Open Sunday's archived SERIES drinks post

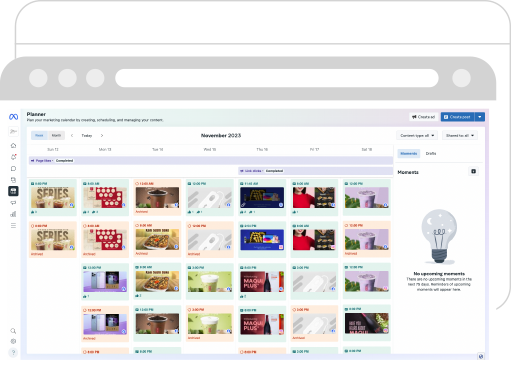(53, 239)
